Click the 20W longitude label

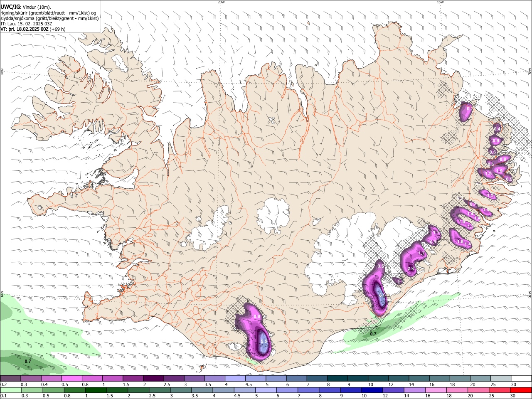coord(221,2)
